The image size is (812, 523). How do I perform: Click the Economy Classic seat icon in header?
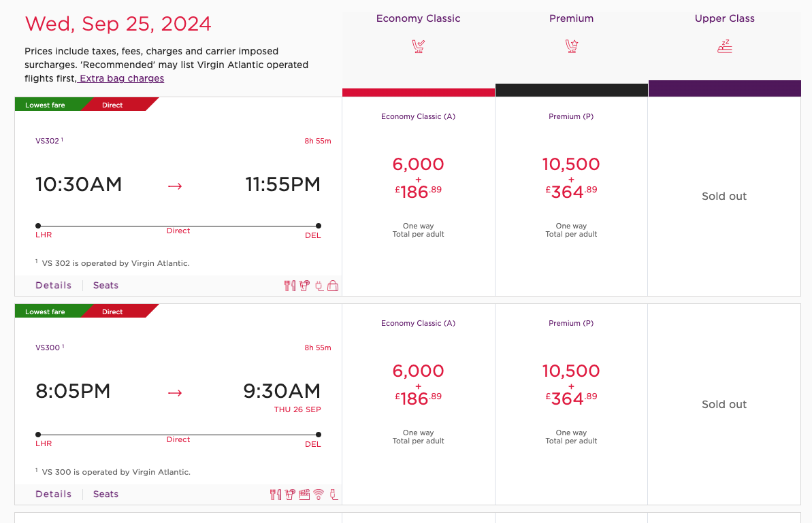pos(419,46)
